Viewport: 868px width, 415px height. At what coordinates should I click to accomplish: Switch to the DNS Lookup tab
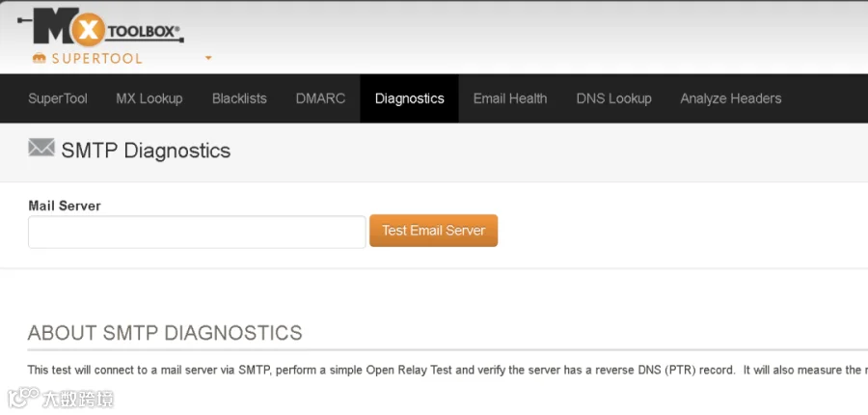click(x=614, y=98)
